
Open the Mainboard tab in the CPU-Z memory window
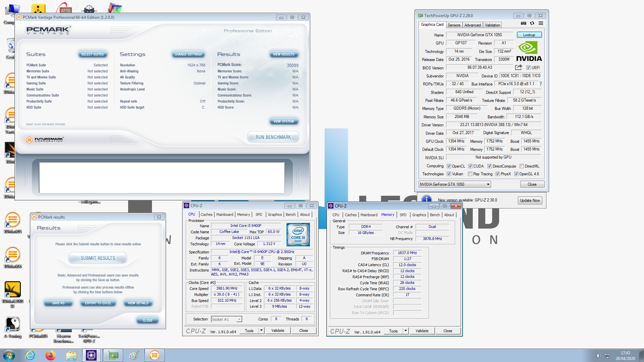369,215
